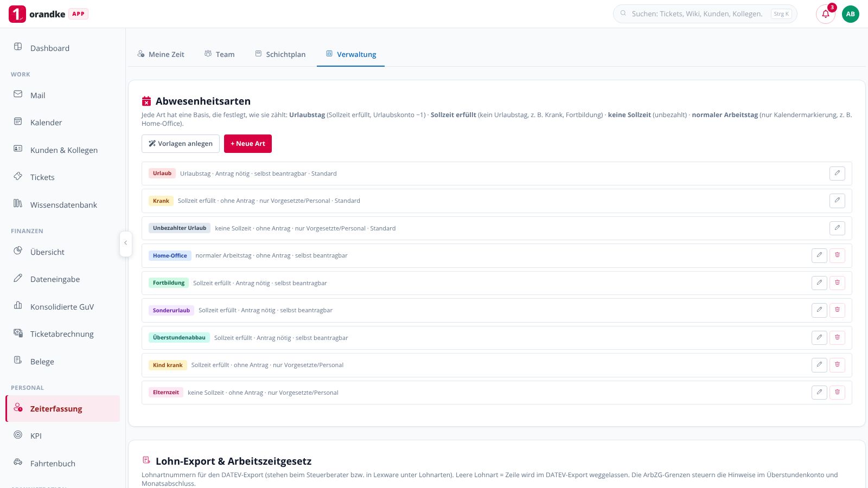Delete the Überstundenabbau absence type
Viewport: 868px width, 488px height.
(x=837, y=338)
